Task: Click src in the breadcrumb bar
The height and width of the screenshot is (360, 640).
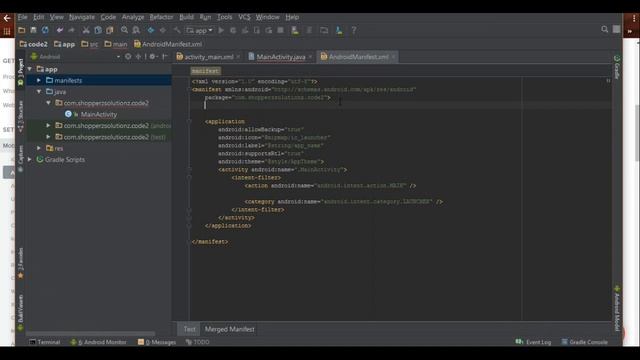Action: point(90,44)
